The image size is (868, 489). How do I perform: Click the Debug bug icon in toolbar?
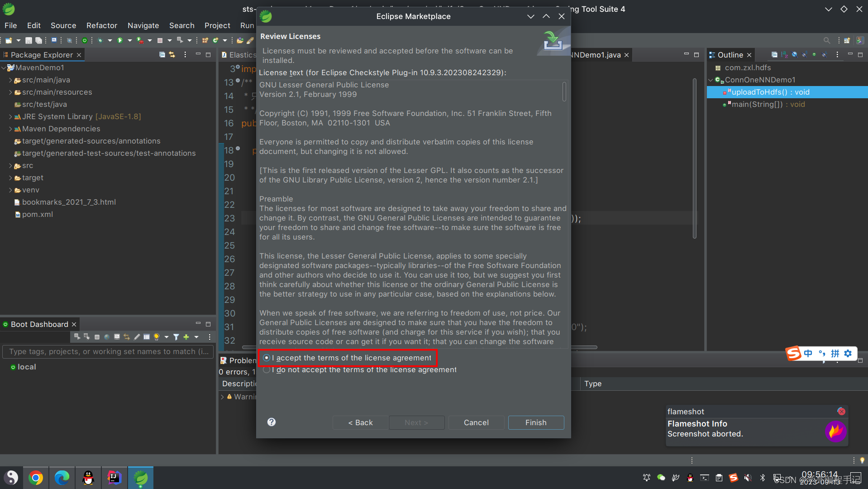[100, 40]
